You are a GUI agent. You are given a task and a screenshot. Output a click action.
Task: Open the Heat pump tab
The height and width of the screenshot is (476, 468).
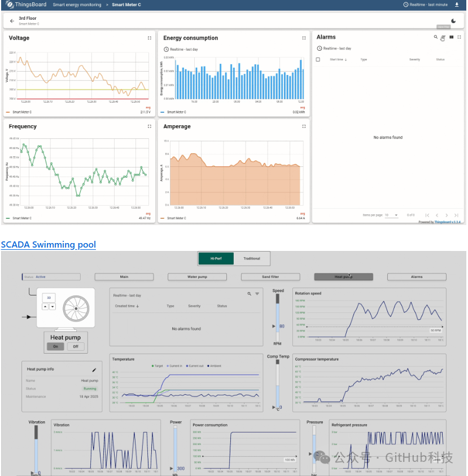point(343,277)
